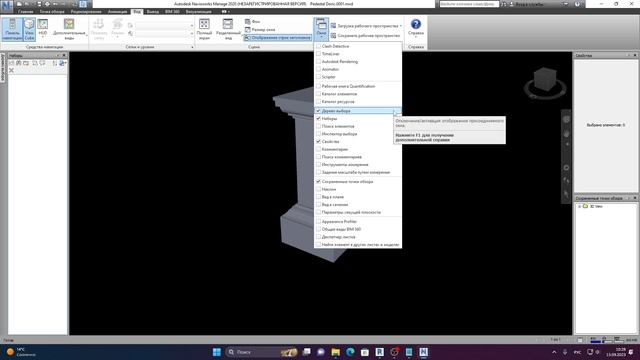Click the steering wheel in navigation bar
This screenshot has height=360, width=640.
point(566,119)
